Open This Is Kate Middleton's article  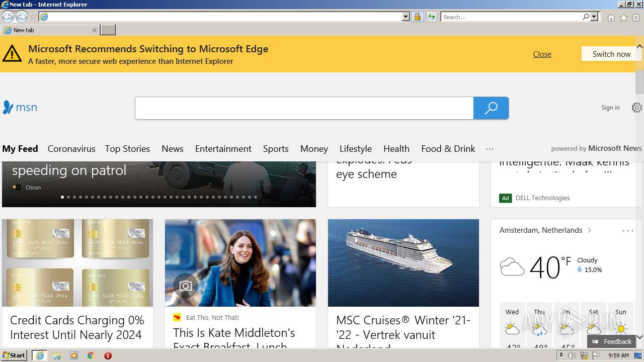click(234, 338)
